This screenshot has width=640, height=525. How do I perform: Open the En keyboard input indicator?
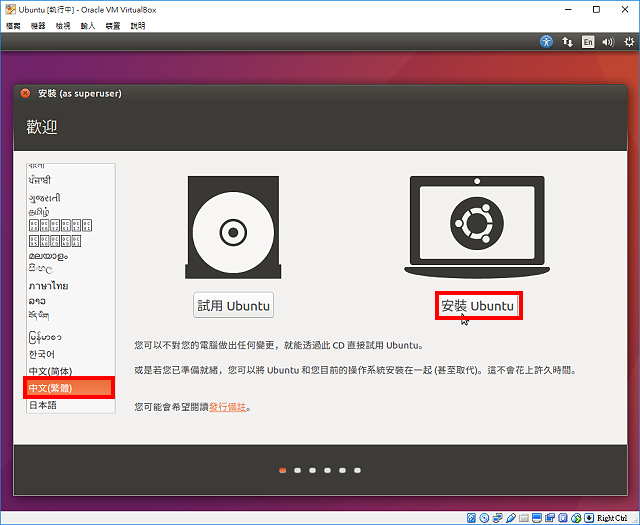click(588, 42)
